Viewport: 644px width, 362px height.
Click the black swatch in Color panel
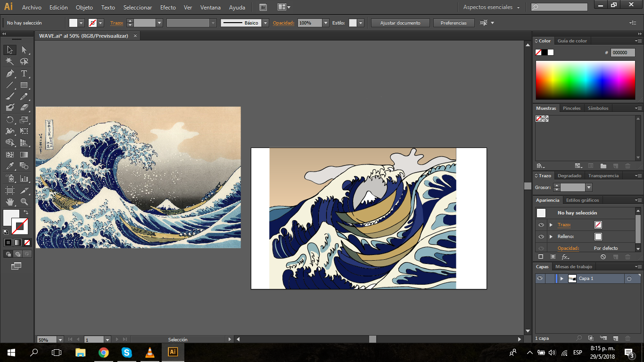coord(545,52)
